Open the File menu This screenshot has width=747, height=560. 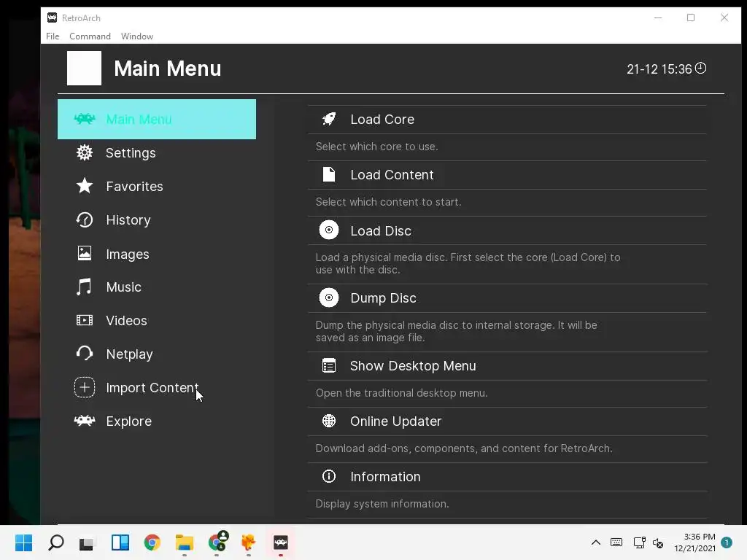tap(53, 36)
